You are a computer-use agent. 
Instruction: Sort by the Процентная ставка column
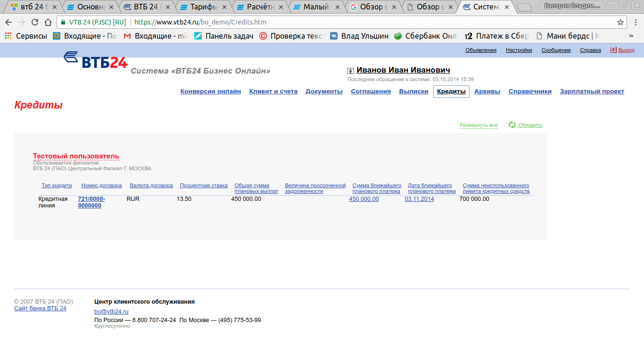(204, 185)
